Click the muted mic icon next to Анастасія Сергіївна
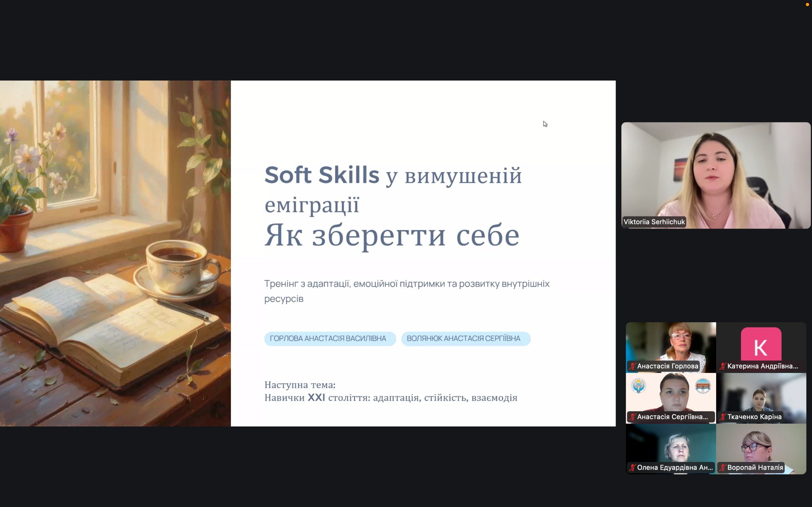 [x=632, y=417]
